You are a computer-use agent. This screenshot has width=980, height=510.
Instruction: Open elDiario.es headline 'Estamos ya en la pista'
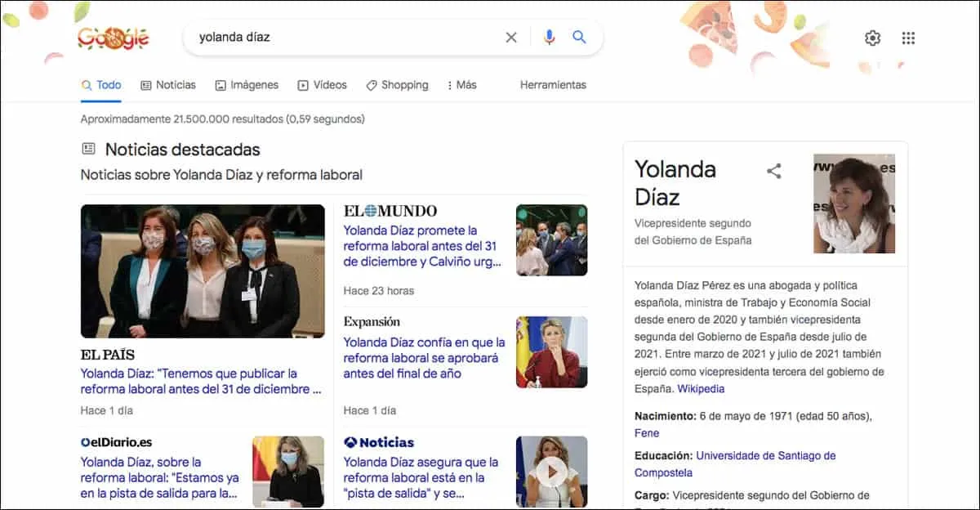tap(160, 478)
